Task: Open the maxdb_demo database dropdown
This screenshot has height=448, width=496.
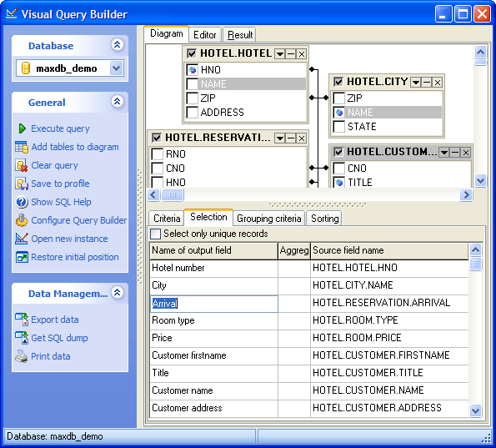Action: [x=116, y=68]
